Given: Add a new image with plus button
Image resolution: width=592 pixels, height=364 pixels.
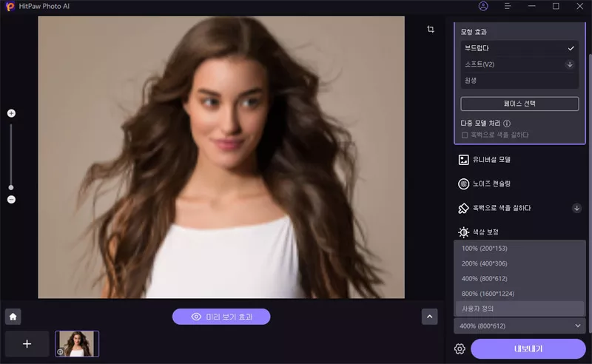Looking at the screenshot, I should click(27, 344).
